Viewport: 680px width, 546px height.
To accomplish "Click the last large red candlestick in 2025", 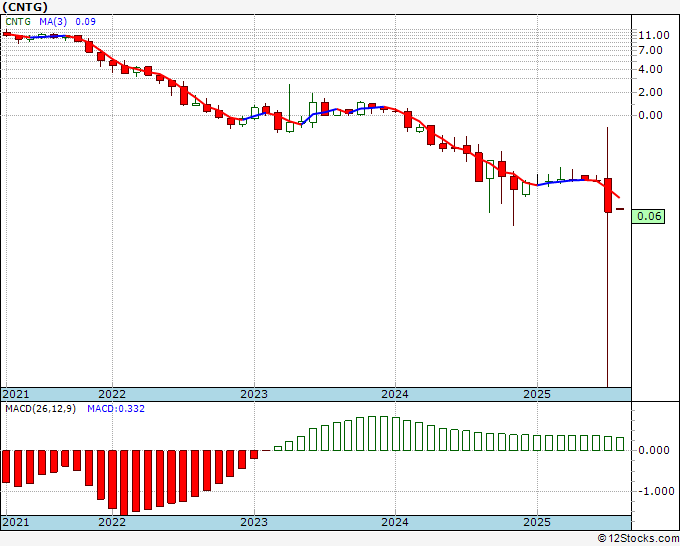I will [x=608, y=195].
